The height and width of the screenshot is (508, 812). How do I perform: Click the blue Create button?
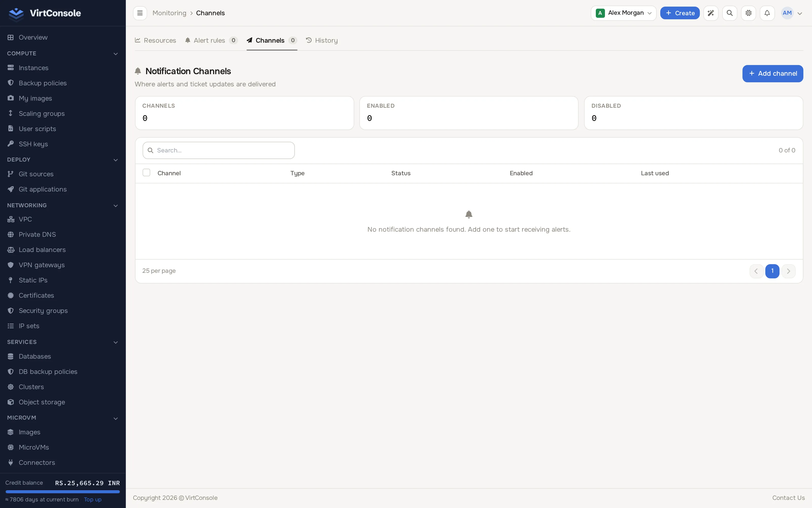[680, 13]
